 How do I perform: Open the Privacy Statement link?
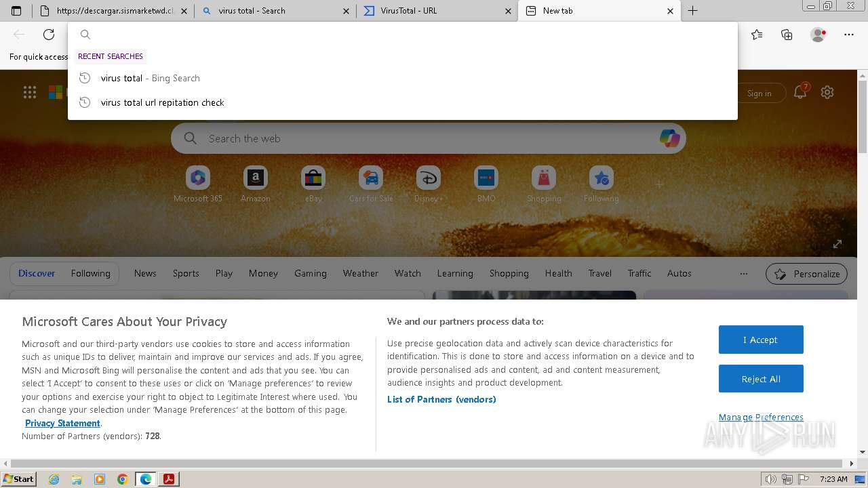pos(62,423)
